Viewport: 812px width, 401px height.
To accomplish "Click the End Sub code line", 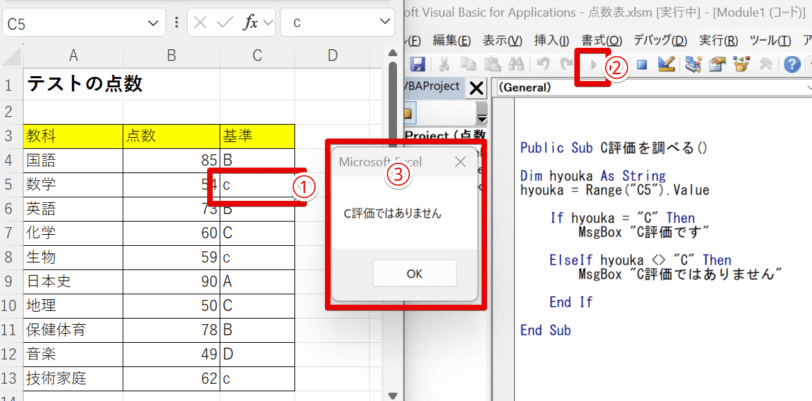I will pos(545,330).
